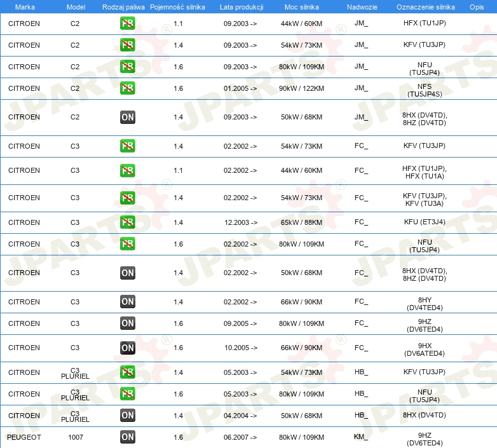Click the Nadwozie column header

[362, 7]
